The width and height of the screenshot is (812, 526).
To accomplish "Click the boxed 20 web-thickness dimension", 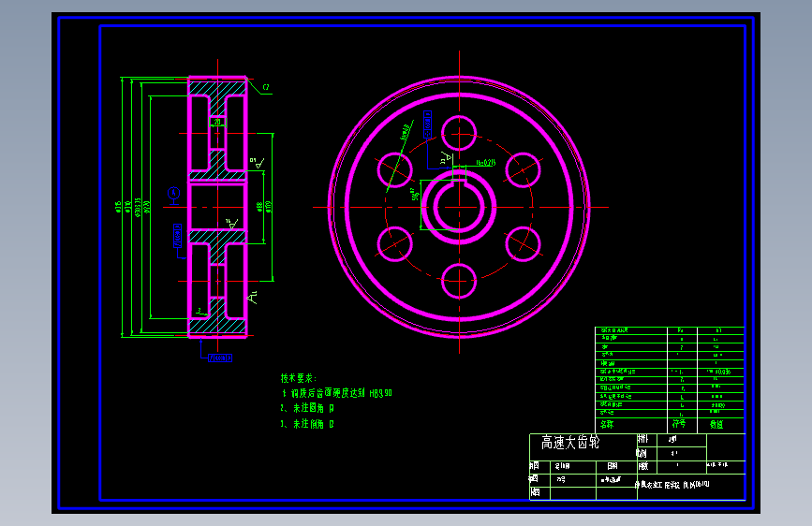I will [x=217, y=123].
